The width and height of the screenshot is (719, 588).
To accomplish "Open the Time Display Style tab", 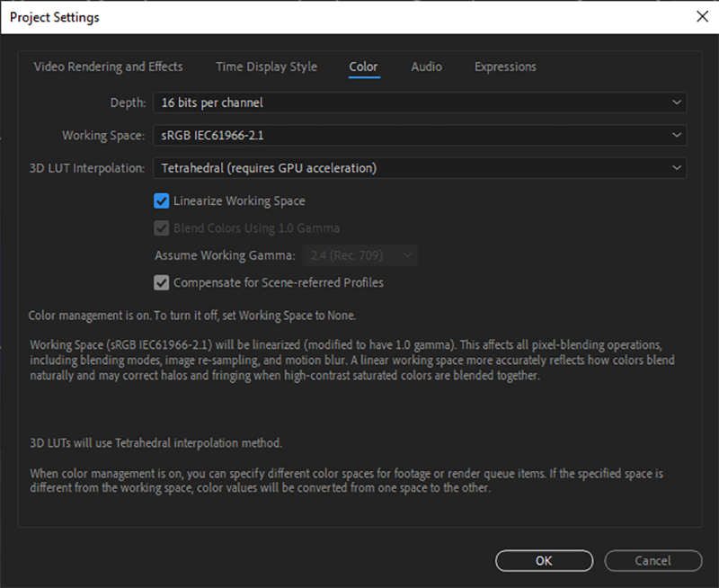I will click(x=266, y=67).
